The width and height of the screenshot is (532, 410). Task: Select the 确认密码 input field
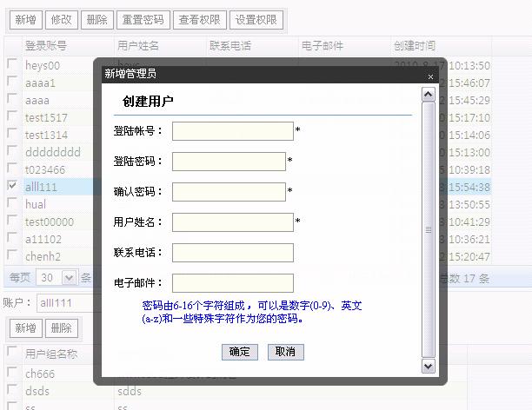pos(229,192)
